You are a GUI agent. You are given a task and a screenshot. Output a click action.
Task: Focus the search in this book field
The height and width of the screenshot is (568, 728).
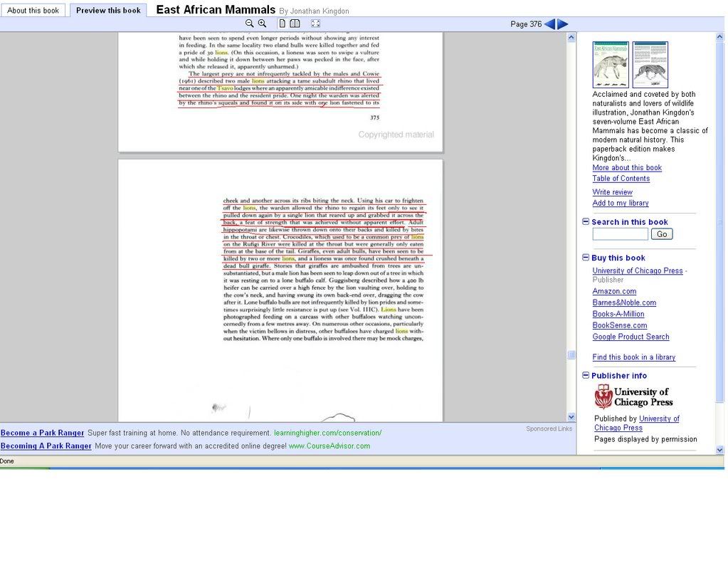click(620, 234)
